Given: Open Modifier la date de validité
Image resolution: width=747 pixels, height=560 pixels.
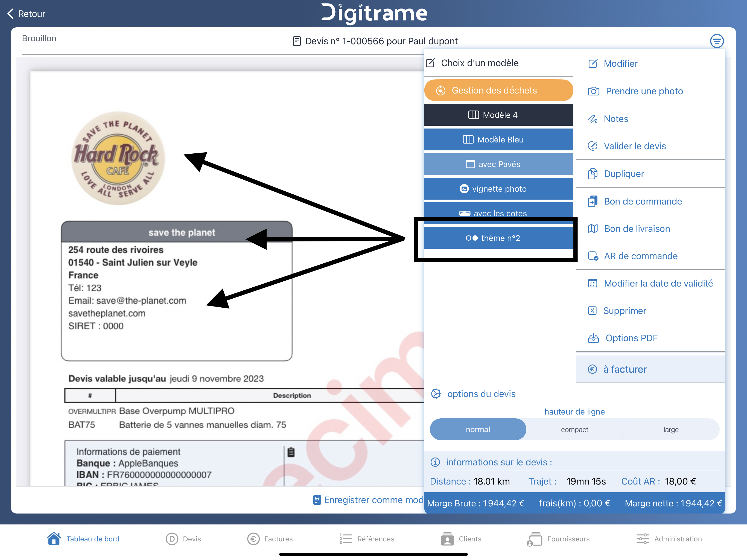Looking at the screenshot, I should (x=650, y=283).
